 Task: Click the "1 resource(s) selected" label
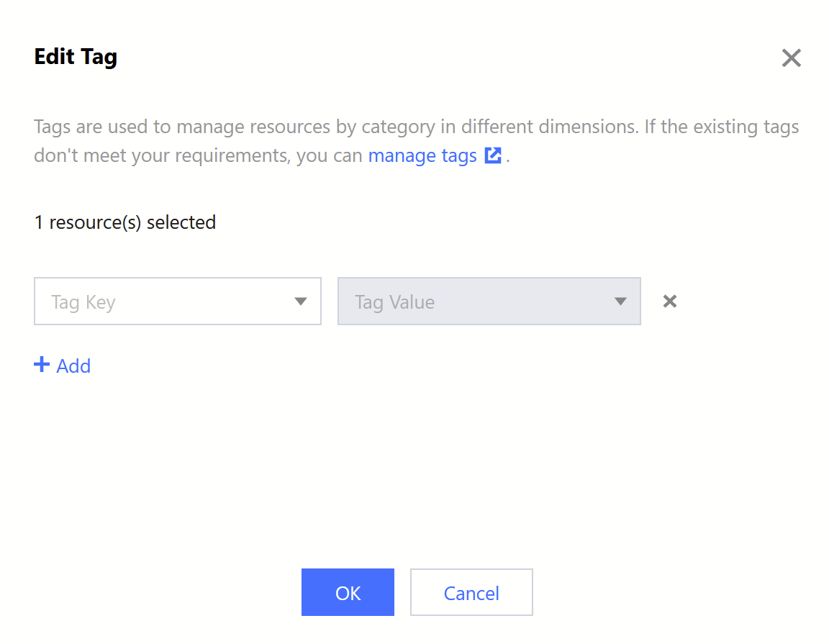point(125,222)
